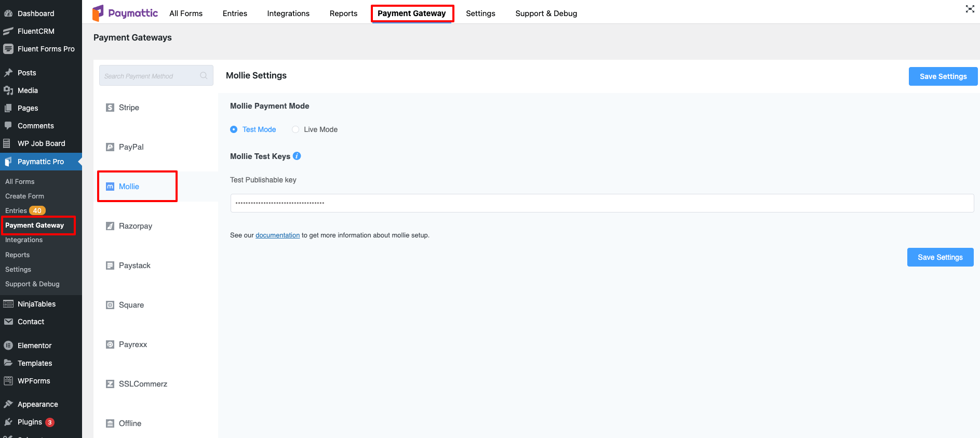The image size is (980, 438).
Task: Open the Support & Debug top tab
Action: (x=546, y=14)
